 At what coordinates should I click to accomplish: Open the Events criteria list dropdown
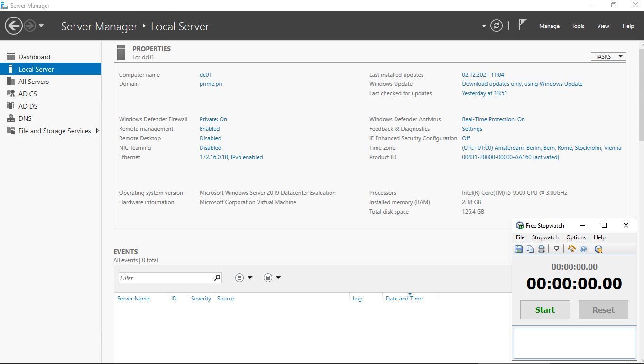point(244,278)
